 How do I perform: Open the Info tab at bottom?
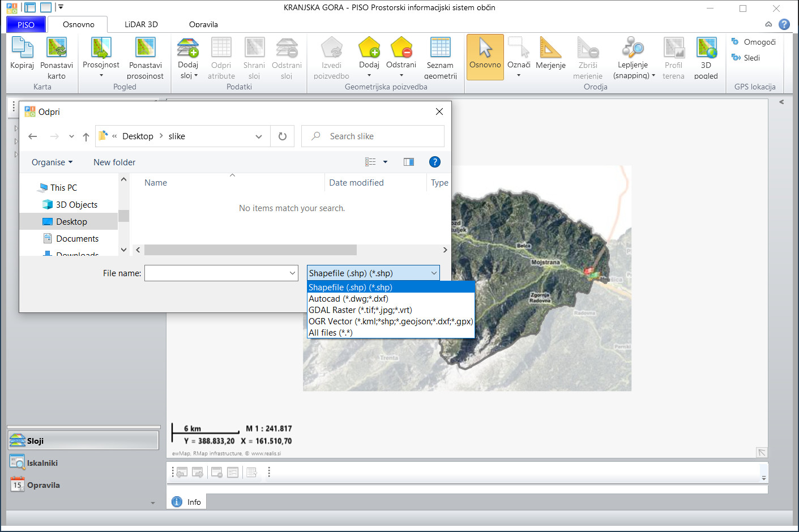click(186, 501)
